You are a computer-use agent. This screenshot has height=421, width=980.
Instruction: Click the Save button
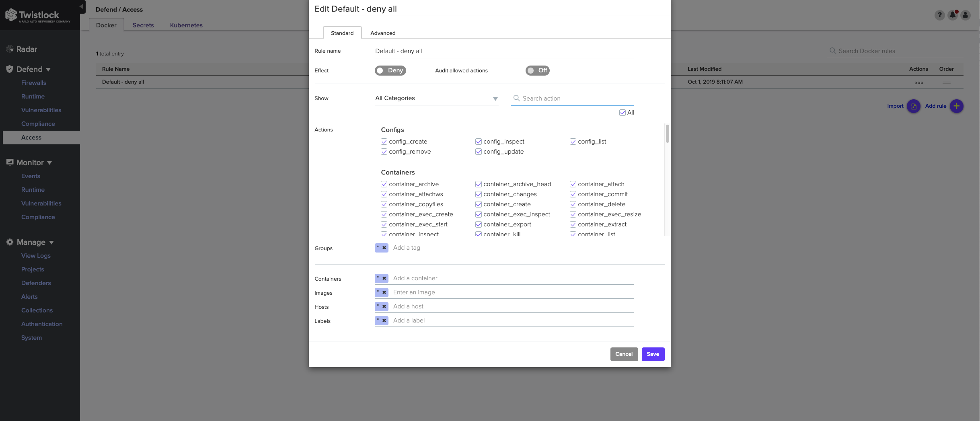point(653,354)
